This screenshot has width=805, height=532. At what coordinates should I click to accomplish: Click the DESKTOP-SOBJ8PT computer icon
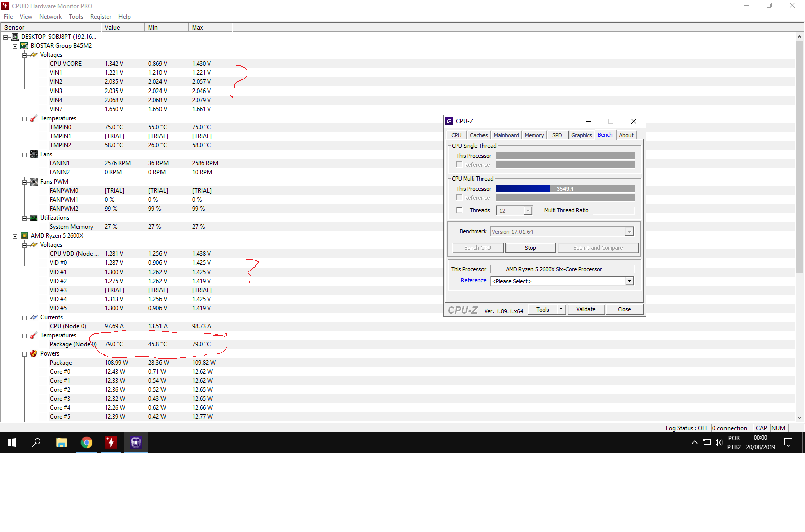point(15,37)
